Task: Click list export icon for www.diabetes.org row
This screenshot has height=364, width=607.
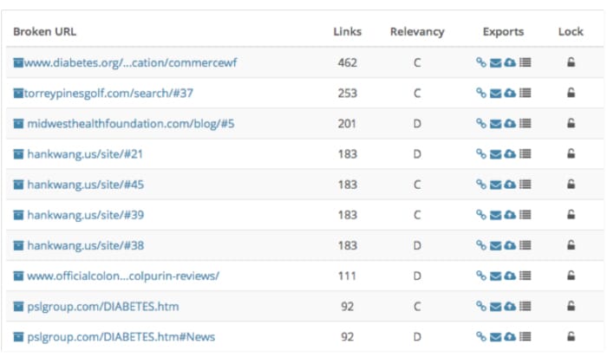Action: coord(525,62)
